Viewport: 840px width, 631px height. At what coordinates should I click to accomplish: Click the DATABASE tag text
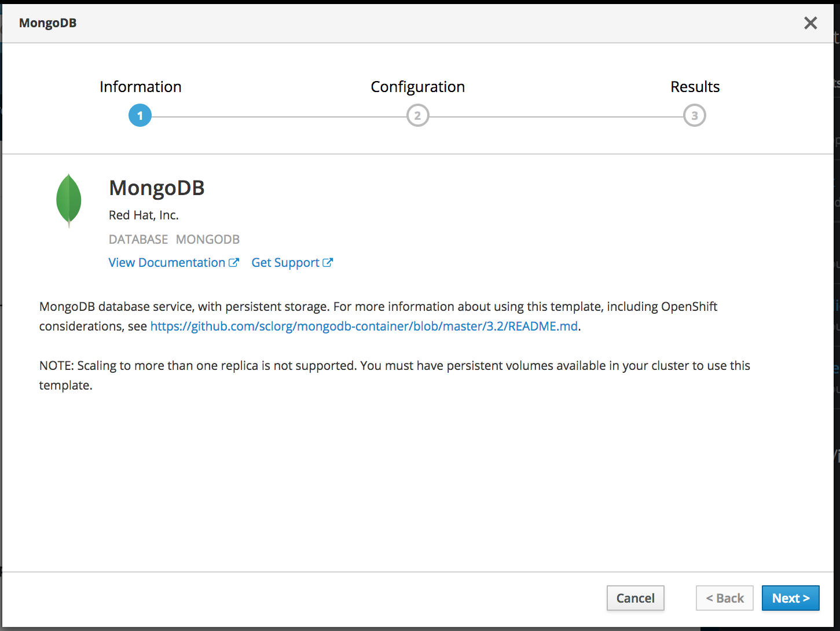coord(138,240)
